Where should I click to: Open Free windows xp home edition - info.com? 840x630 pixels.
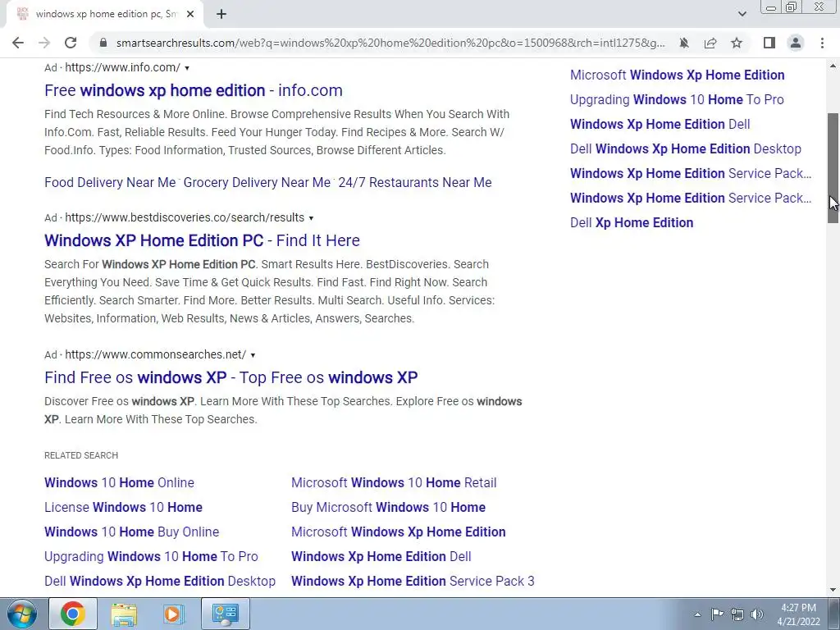(194, 90)
